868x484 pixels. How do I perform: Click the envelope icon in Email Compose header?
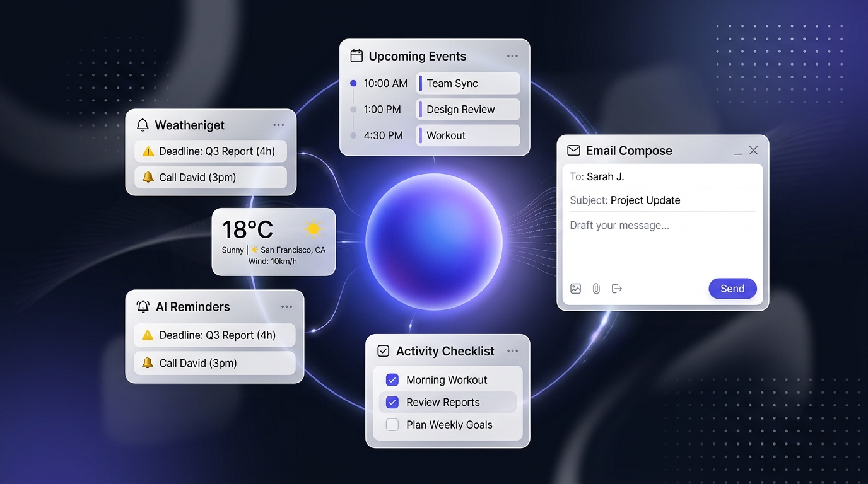pyautogui.click(x=573, y=150)
